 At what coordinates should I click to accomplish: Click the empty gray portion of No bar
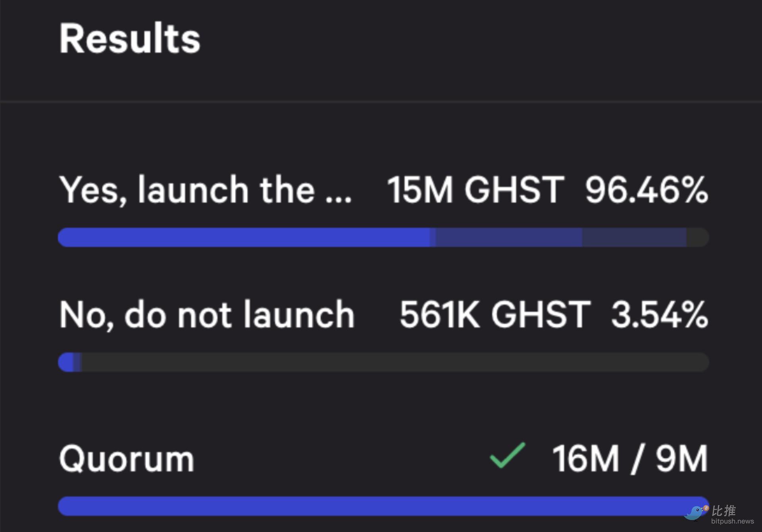click(395, 362)
